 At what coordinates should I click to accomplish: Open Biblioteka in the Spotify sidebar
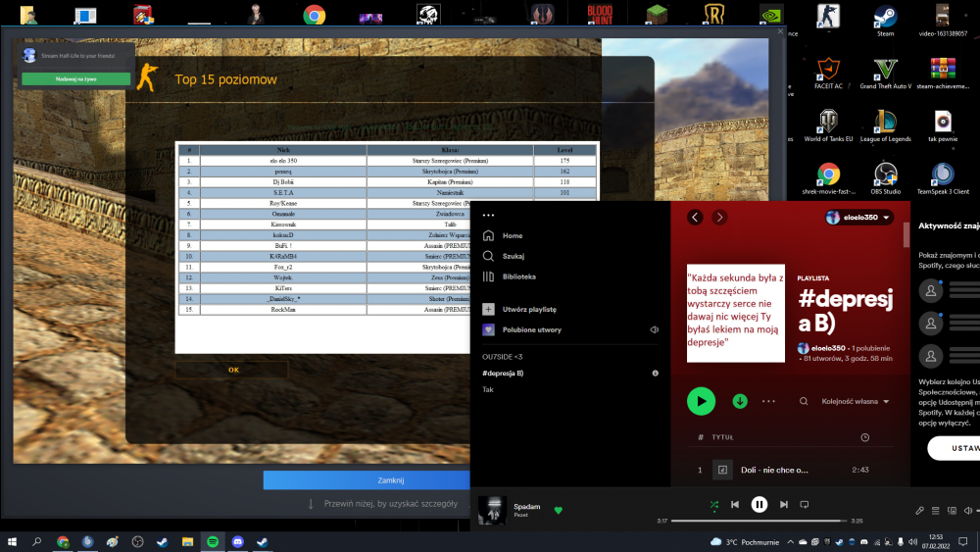pyautogui.click(x=518, y=276)
